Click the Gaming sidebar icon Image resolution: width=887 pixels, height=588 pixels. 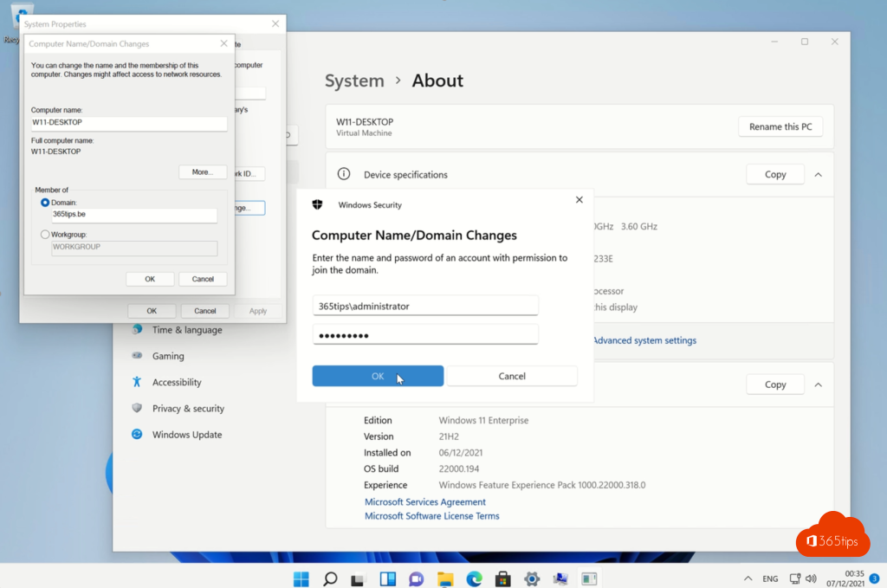coord(137,356)
